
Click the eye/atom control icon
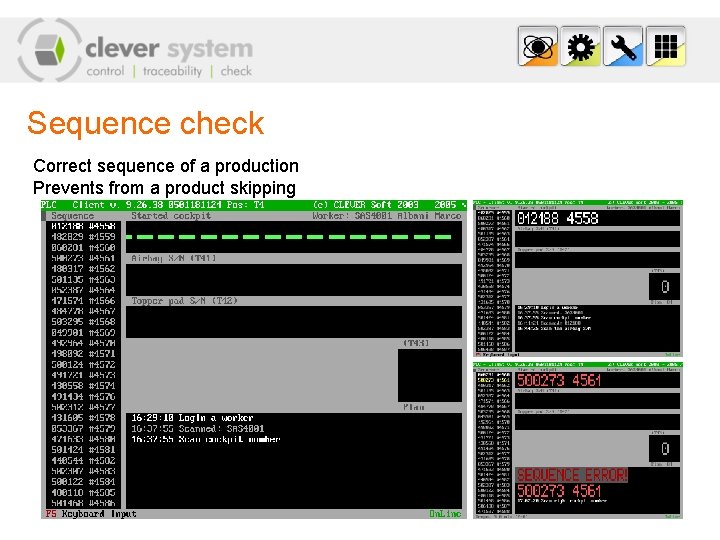(538, 46)
